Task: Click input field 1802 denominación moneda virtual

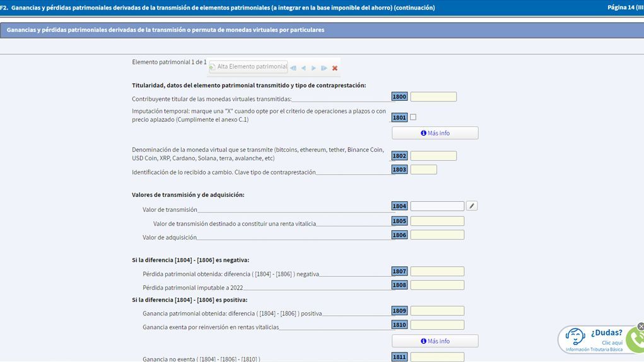Action: pyautogui.click(x=433, y=156)
